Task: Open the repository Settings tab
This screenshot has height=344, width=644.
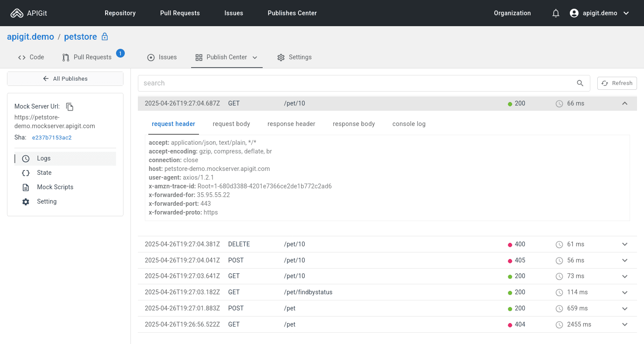Action: click(x=295, y=57)
